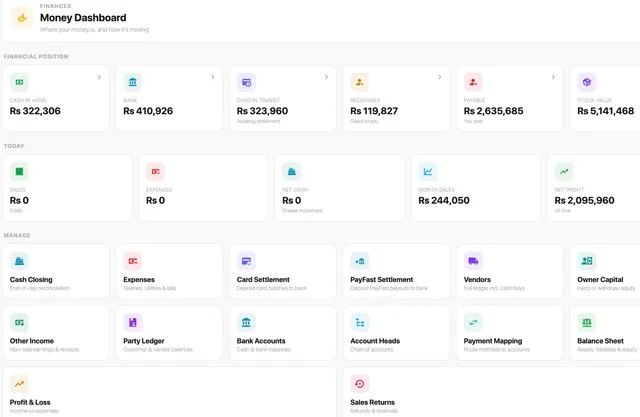Click the Other Income icon
The width and height of the screenshot is (640, 417).
pyautogui.click(x=19, y=322)
